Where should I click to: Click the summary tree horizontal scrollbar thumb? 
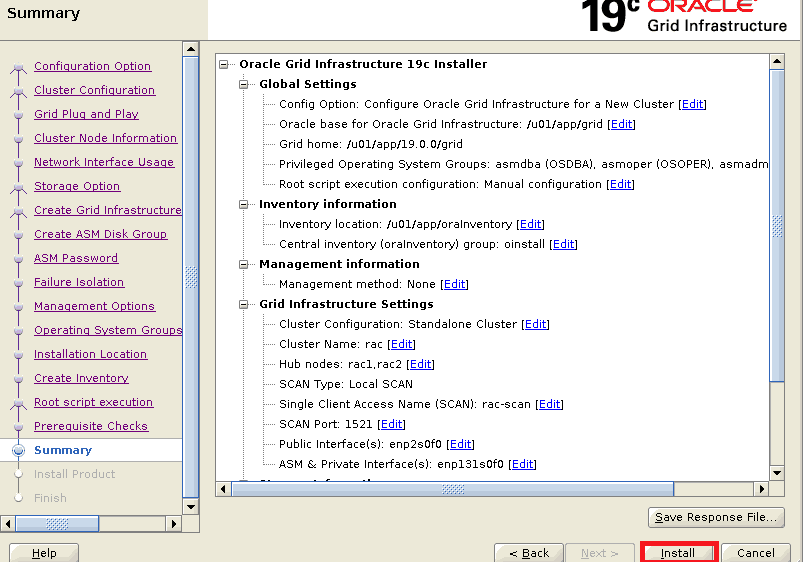pyautogui.click(x=453, y=489)
